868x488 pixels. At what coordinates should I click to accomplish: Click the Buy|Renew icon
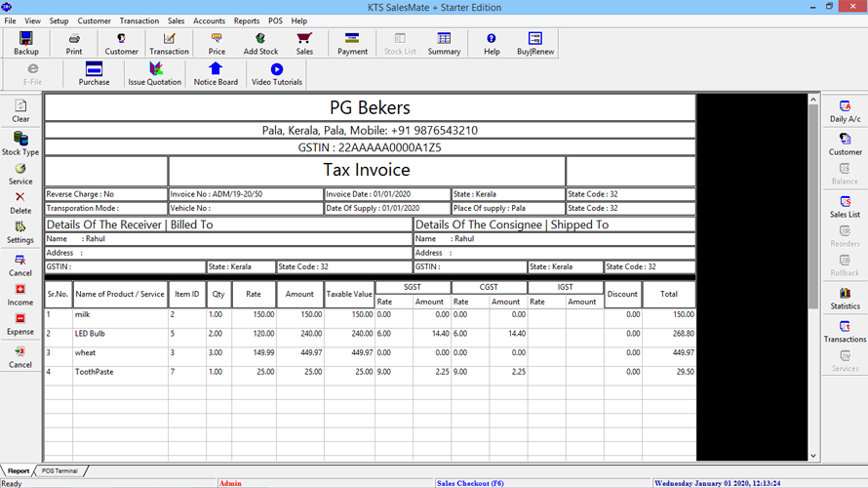[x=534, y=43]
